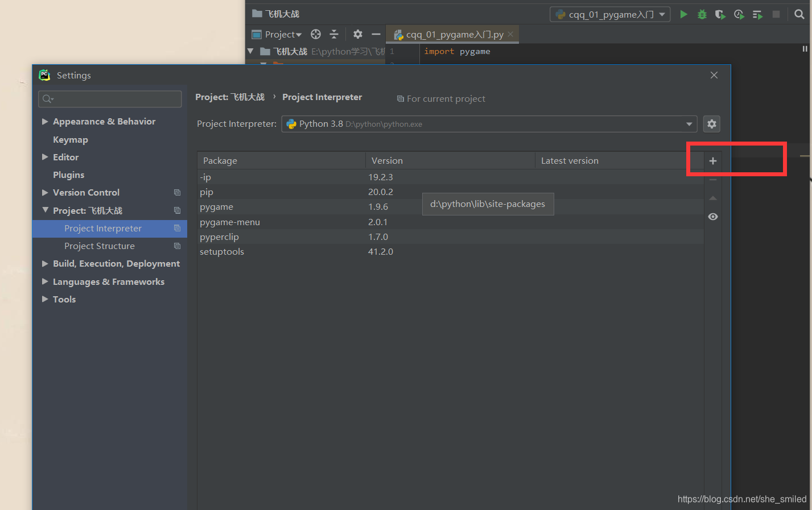Uninstall selected package with the minus icon

pos(712,179)
